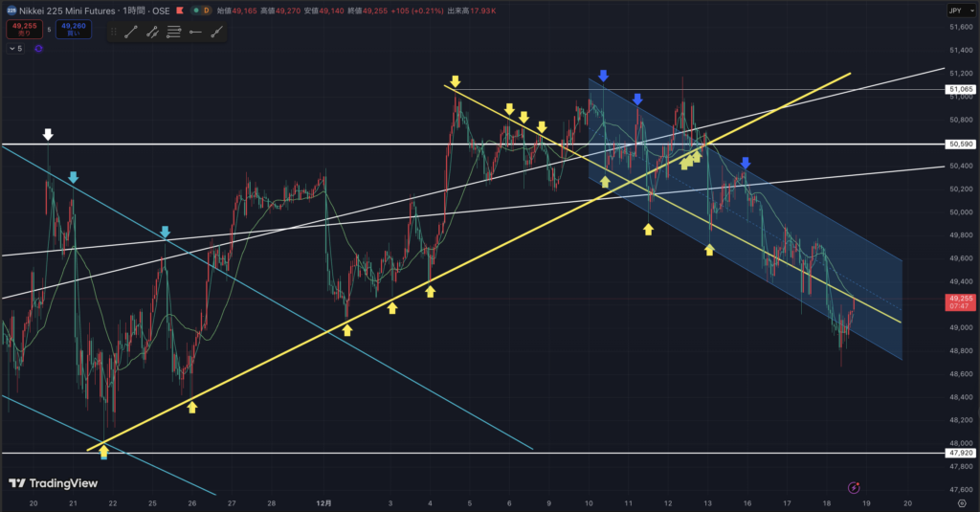Click the 51,065 horizontal line price label
The height and width of the screenshot is (512, 980).
960,89
